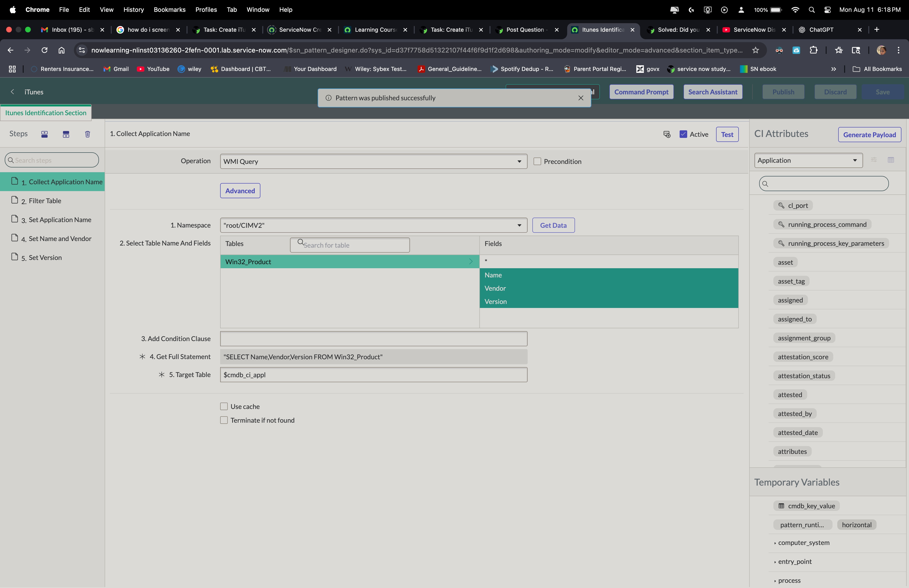Click the Generate Payload button
Screen dimensions: 909x588
(x=869, y=135)
